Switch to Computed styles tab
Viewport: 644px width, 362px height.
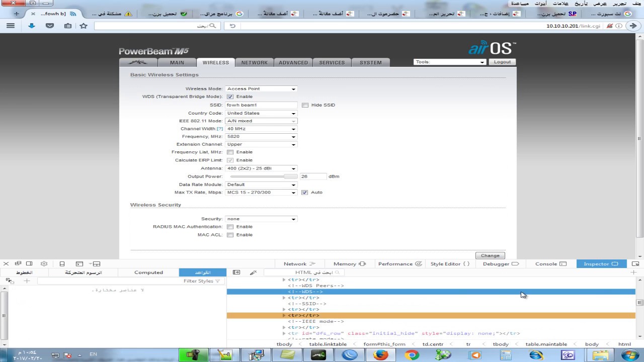point(148,272)
